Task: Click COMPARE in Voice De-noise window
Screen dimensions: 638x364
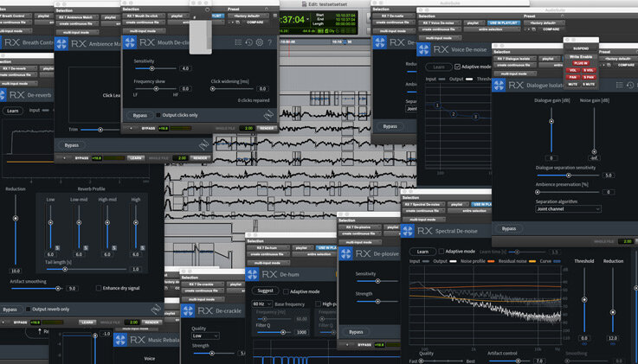Action: coord(551,29)
